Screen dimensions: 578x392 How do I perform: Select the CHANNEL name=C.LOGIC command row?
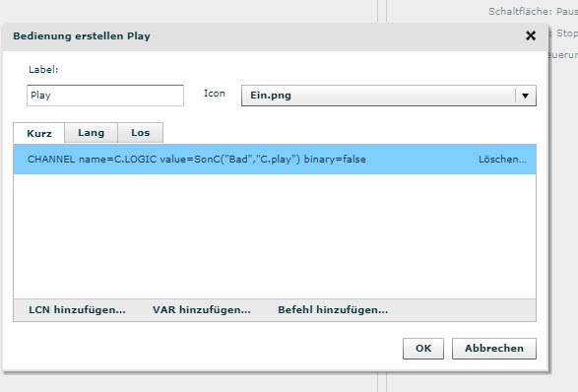(275, 160)
